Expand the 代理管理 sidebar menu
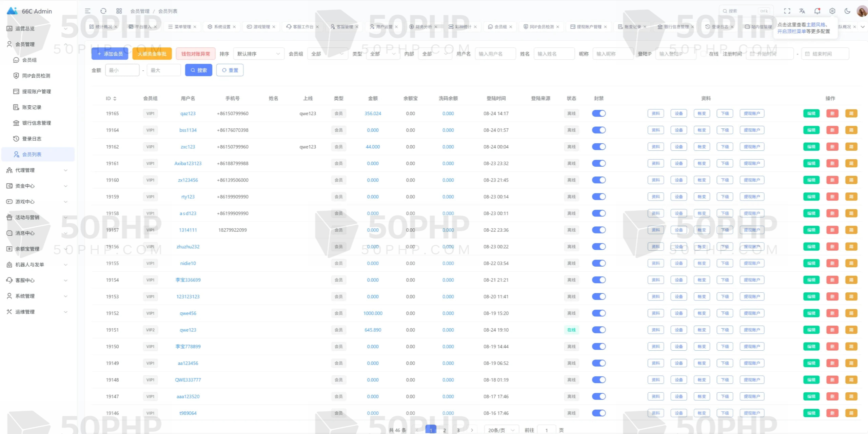The image size is (868, 434). [x=37, y=170]
